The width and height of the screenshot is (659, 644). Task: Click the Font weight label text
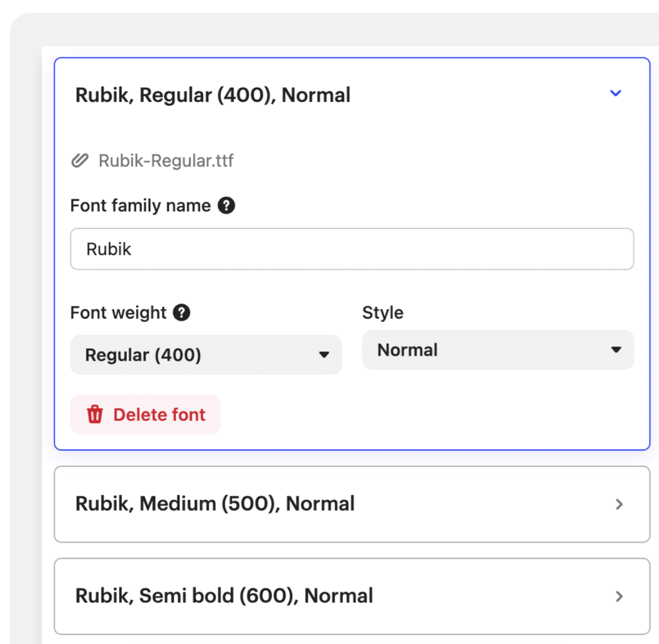pyautogui.click(x=119, y=313)
